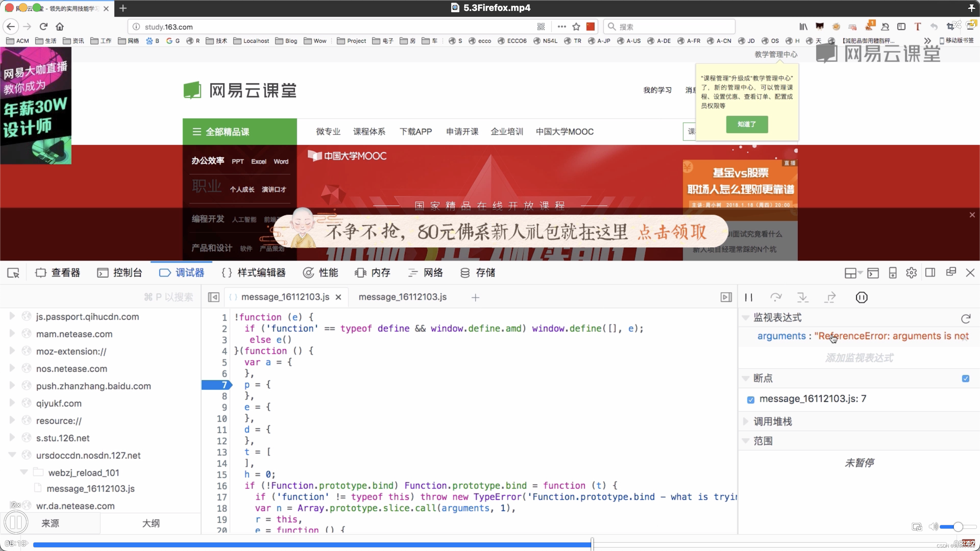The height and width of the screenshot is (551, 980).
Task: Click the step in icon
Action: tap(803, 297)
